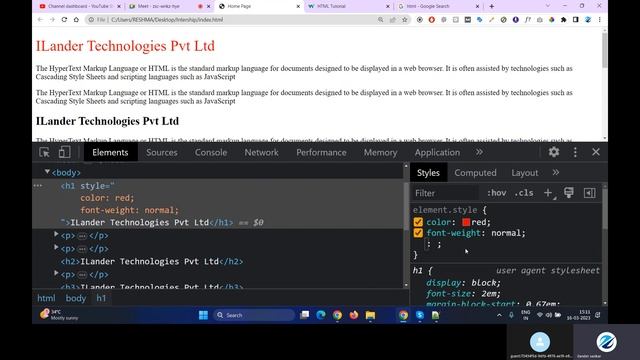The width and height of the screenshot is (640, 360).
Task: Click the browser Back arrow
Action: pos(40,19)
